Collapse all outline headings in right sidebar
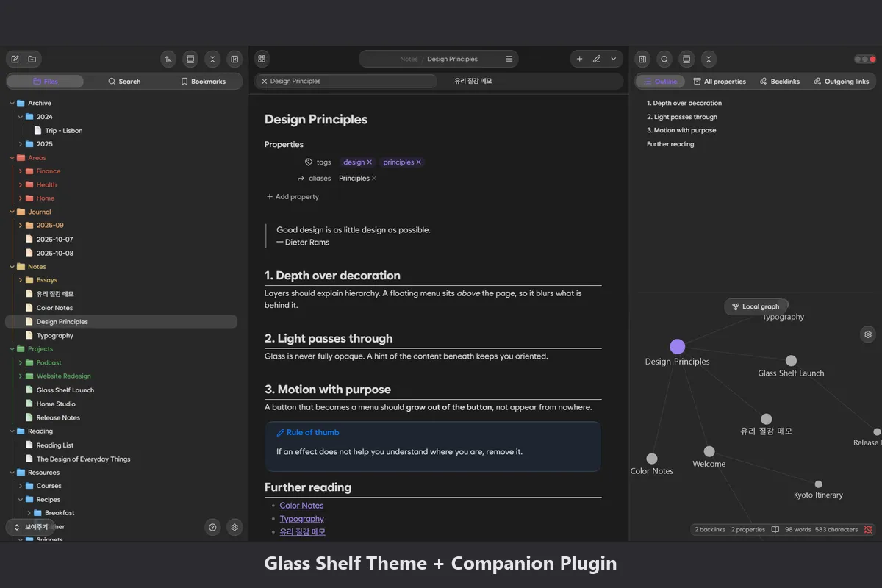Image resolution: width=882 pixels, height=588 pixels. tap(709, 59)
